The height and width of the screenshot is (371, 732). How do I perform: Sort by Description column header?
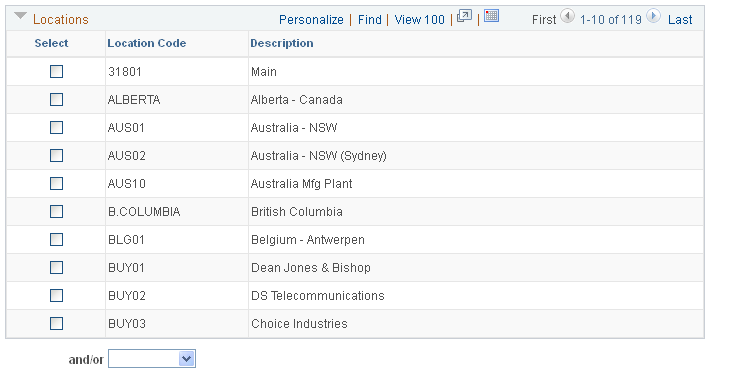[282, 43]
